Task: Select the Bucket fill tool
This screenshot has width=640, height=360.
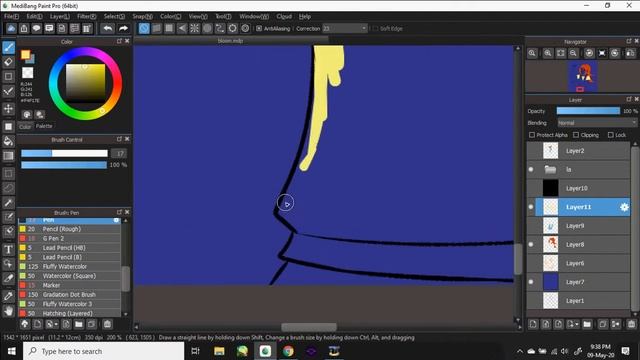Action: (9, 141)
